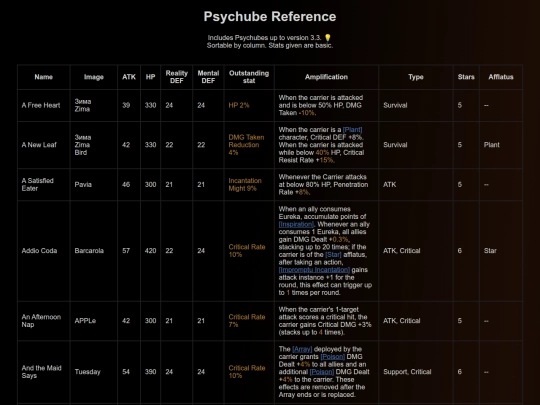The height and width of the screenshot is (405, 540).
Task: Open second [Poison] link after 'additional'
Action: pos(322,372)
